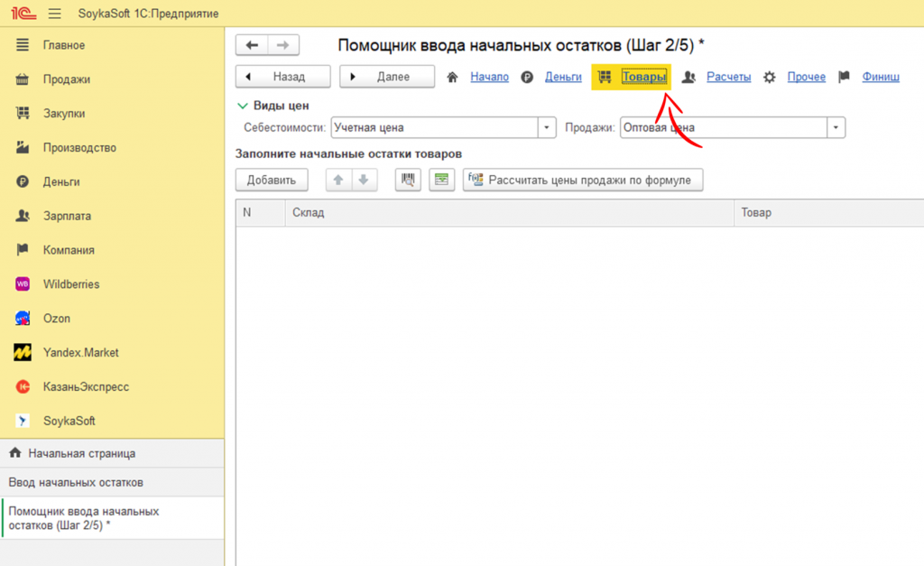Viewport: 924px width, 566px height.
Task: Click the Добавить button
Action: click(272, 180)
